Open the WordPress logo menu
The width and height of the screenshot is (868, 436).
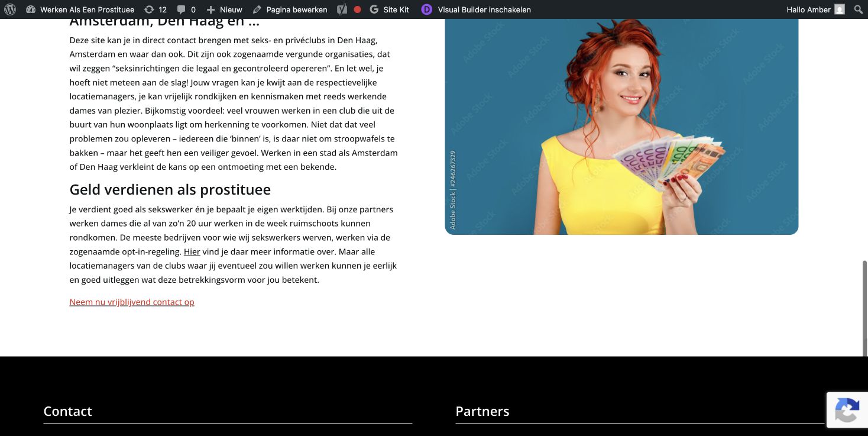coord(10,9)
